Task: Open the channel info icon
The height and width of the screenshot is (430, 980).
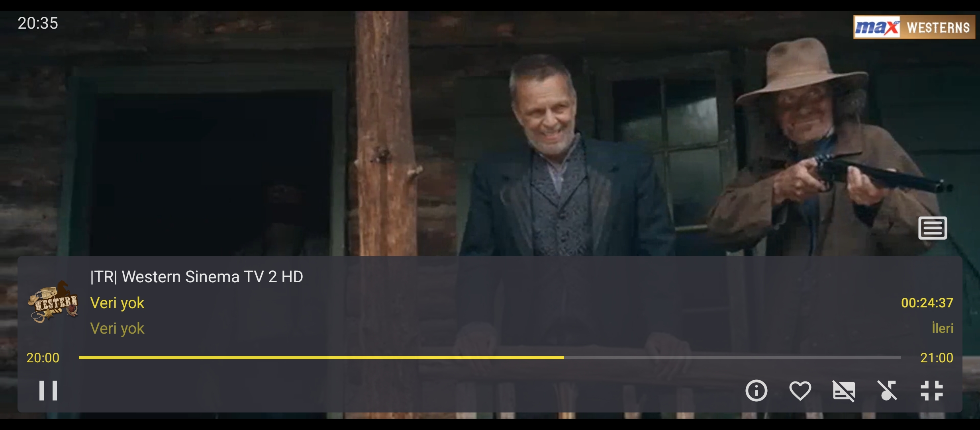Action: tap(756, 391)
